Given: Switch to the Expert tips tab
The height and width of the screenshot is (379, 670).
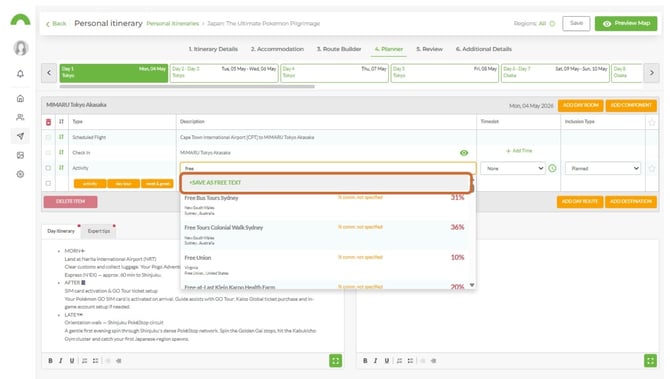Looking at the screenshot, I should tap(99, 231).
